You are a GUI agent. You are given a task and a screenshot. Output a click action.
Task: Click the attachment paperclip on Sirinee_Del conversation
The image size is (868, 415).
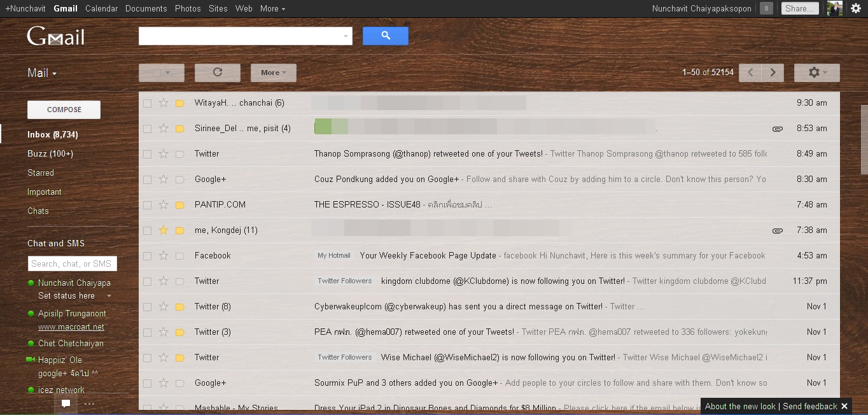(x=777, y=129)
